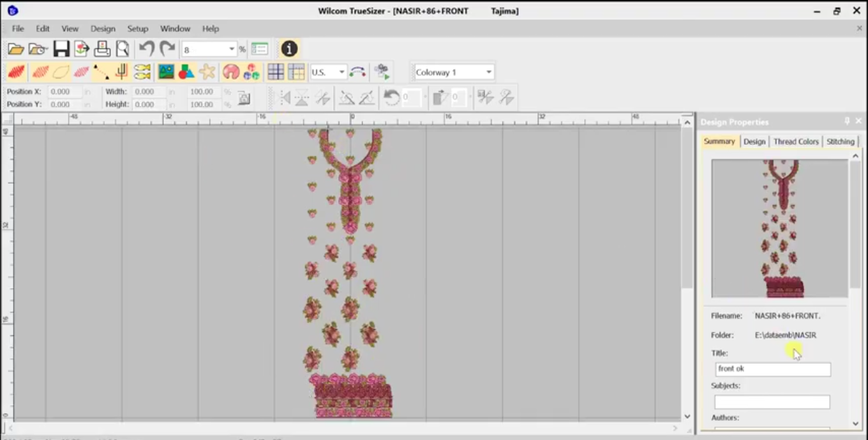The height and width of the screenshot is (440, 868).
Task: Toggle Show Vectors shapes icon
Action: (x=186, y=72)
